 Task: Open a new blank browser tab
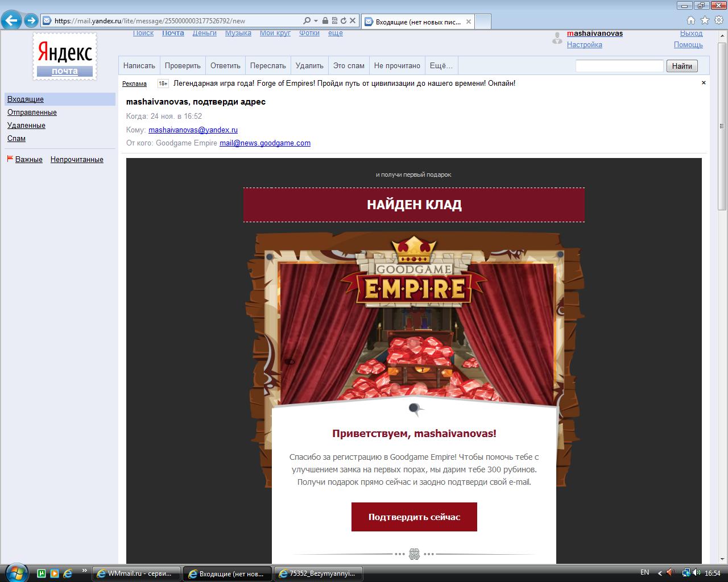483,22
